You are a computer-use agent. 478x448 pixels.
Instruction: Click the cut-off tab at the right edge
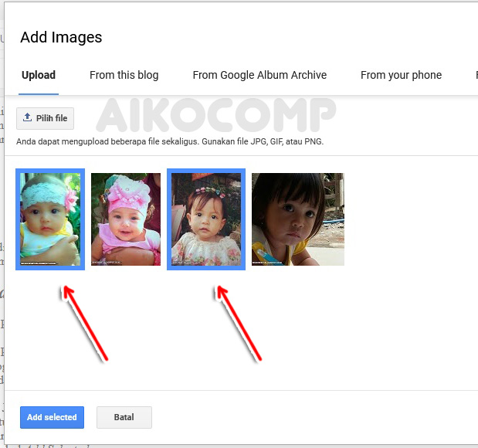point(474,75)
